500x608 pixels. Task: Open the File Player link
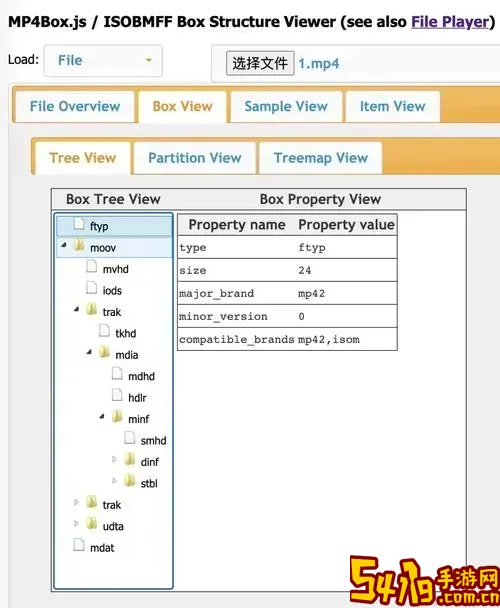pyautogui.click(x=450, y=22)
